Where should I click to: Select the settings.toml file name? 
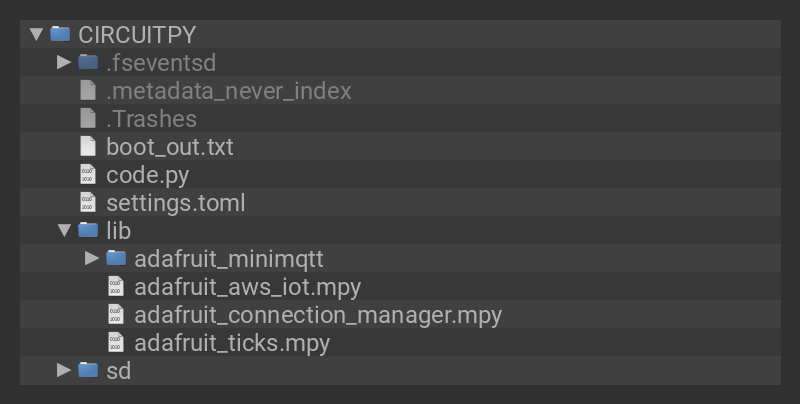pyautogui.click(x=175, y=202)
